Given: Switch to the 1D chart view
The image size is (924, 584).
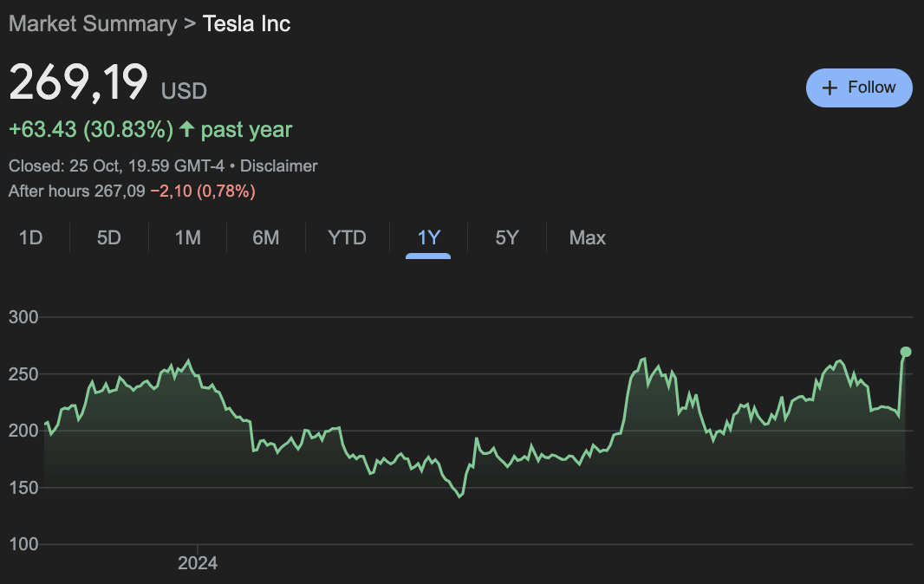Looking at the screenshot, I should pyautogui.click(x=30, y=237).
